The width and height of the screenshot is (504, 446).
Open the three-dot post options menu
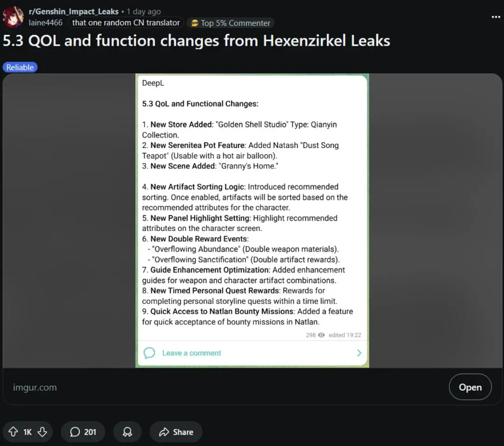[496, 17]
